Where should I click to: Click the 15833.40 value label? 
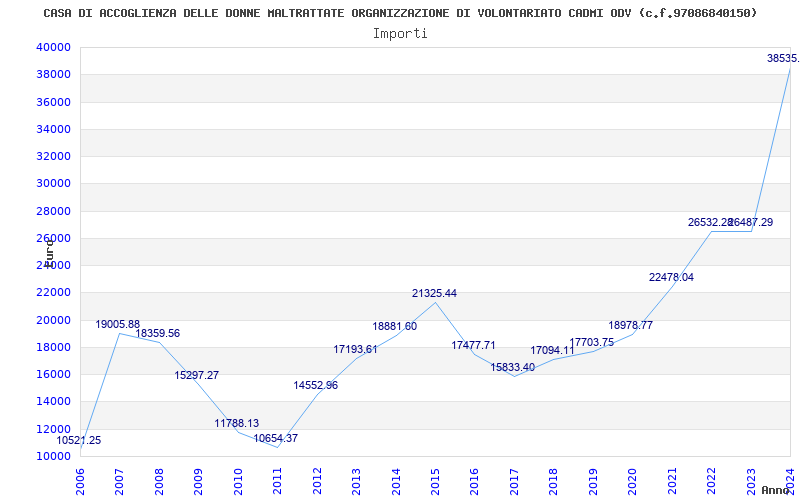tap(512, 367)
